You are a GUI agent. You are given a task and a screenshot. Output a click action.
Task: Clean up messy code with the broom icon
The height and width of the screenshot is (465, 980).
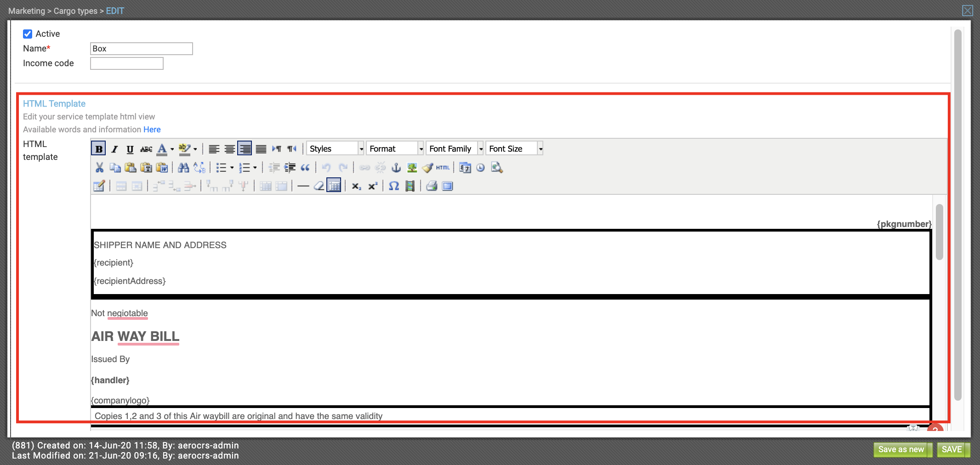point(427,168)
